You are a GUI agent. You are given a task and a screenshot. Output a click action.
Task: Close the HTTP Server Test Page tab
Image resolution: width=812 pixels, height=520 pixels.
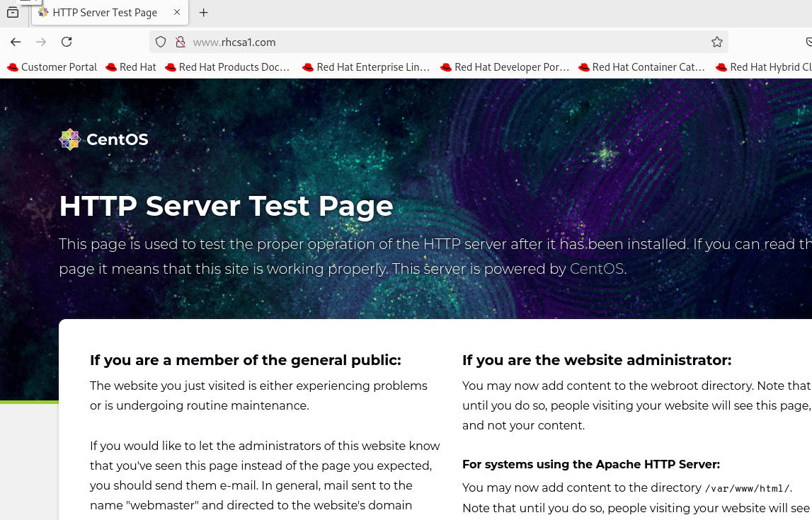click(177, 12)
